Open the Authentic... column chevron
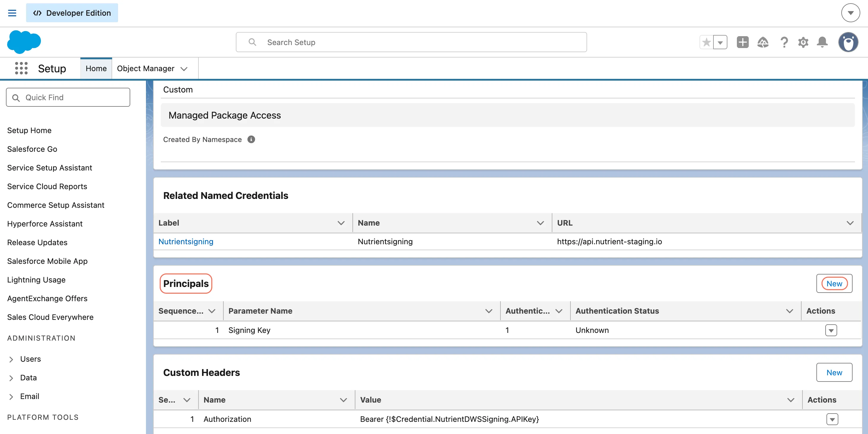Screen dimensions: 868x434 click(559, 311)
